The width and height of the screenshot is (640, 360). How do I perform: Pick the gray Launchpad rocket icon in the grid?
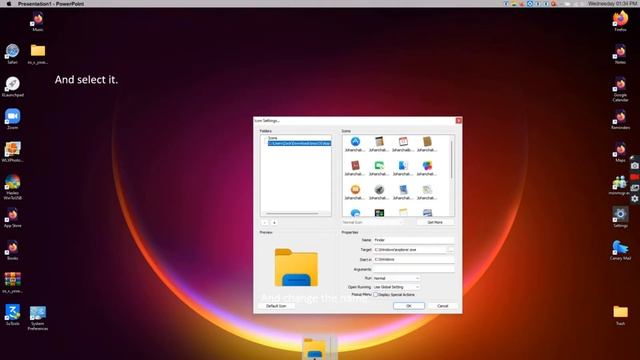pos(379,190)
